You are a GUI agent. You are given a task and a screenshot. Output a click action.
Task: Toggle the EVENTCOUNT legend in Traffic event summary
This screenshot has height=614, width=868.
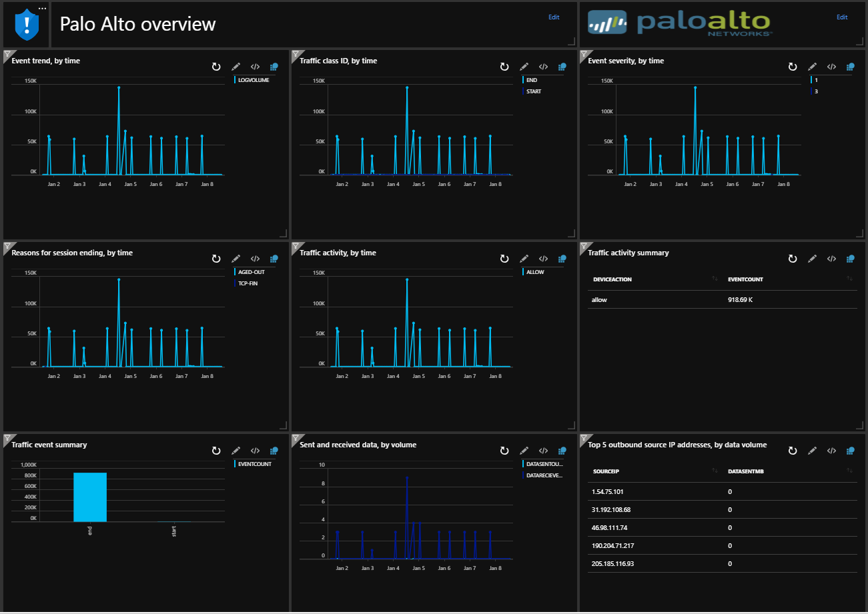pyautogui.click(x=253, y=464)
